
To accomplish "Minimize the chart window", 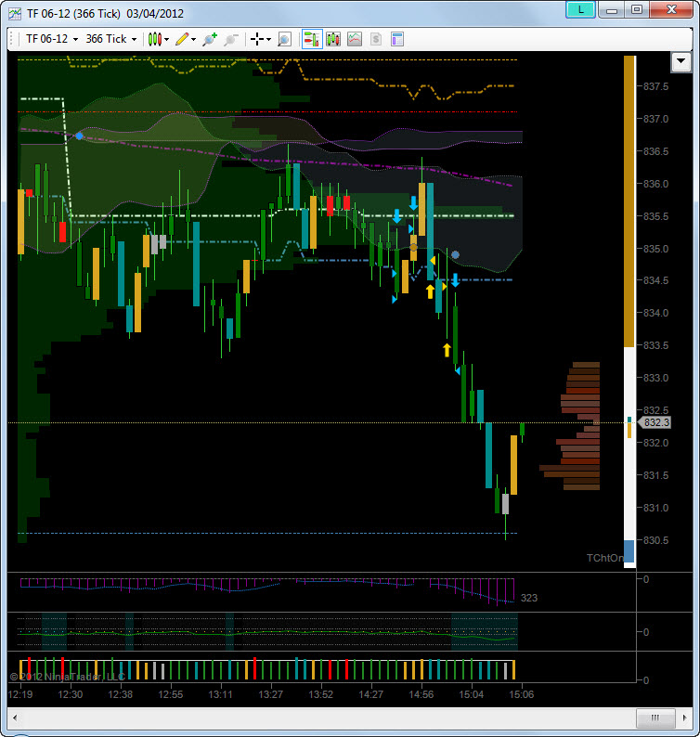I will [x=612, y=9].
